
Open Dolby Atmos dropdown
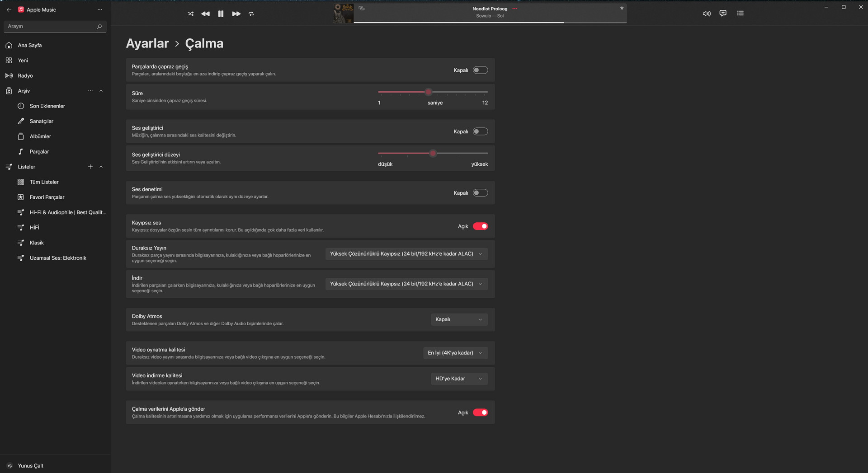click(x=459, y=320)
